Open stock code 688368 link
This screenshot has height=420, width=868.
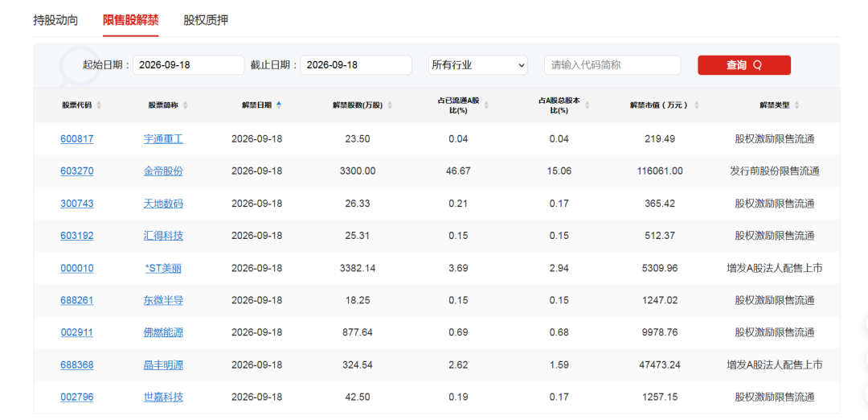[x=77, y=365]
